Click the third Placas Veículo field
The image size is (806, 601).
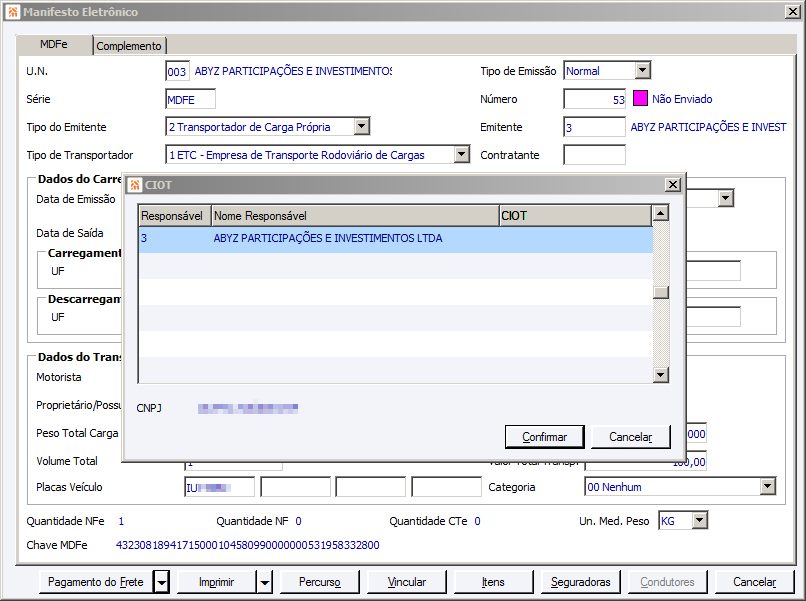[x=371, y=487]
